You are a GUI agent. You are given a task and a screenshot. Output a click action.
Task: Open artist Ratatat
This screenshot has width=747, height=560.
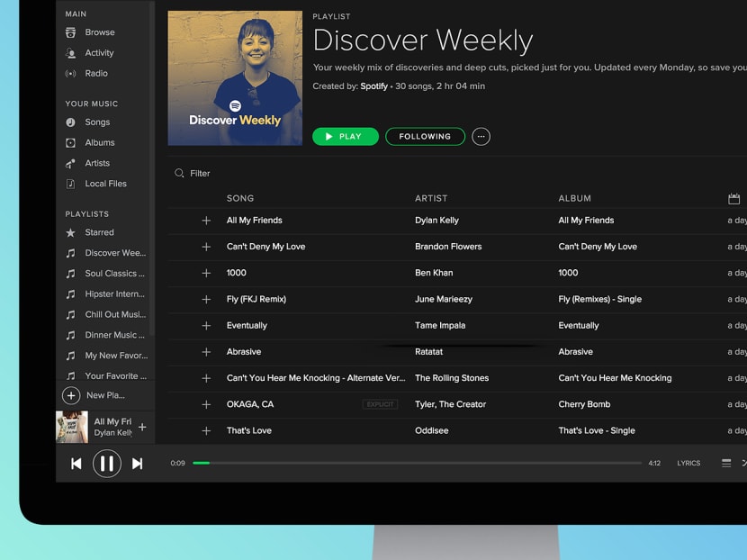tap(428, 352)
